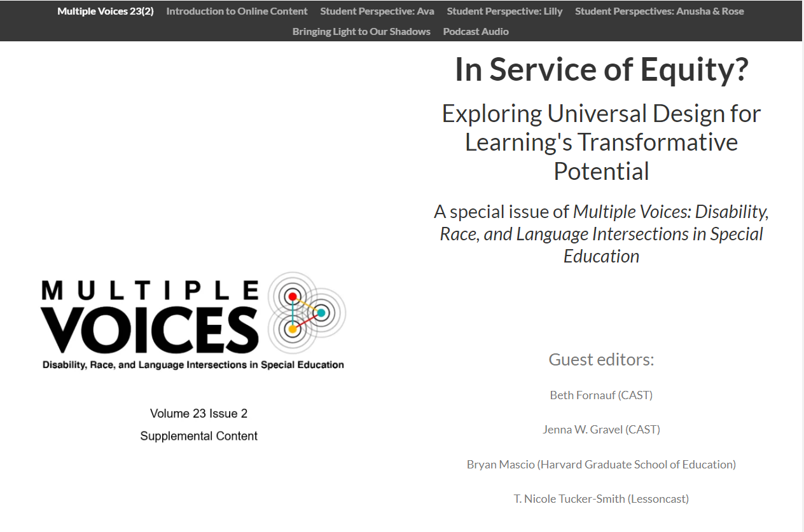This screenshot has width=804, height=532.
Task: Click the 'Guest editors:' heading
Action: (602, 360)
